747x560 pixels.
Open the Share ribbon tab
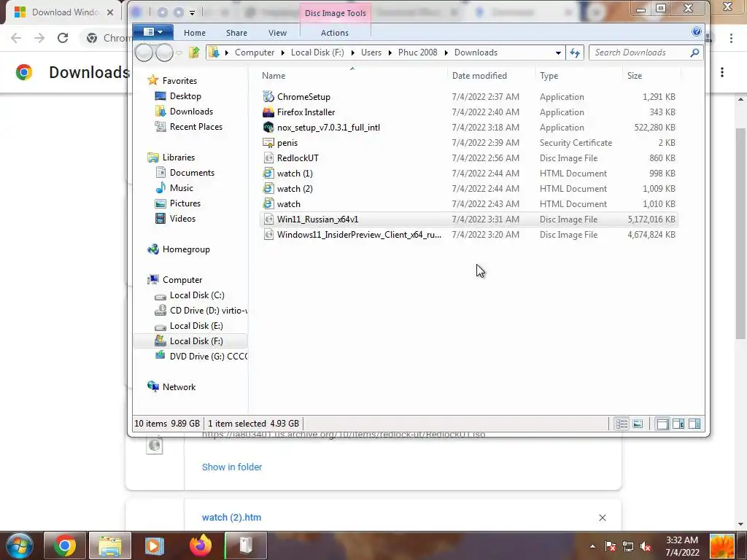[236, 33]
